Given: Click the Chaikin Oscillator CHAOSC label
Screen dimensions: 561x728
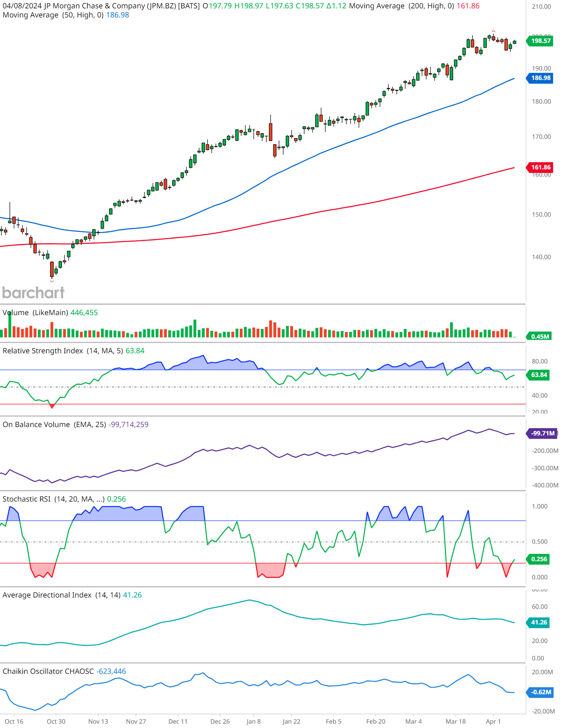Looking at the screenshot, I should coord(48,671).
